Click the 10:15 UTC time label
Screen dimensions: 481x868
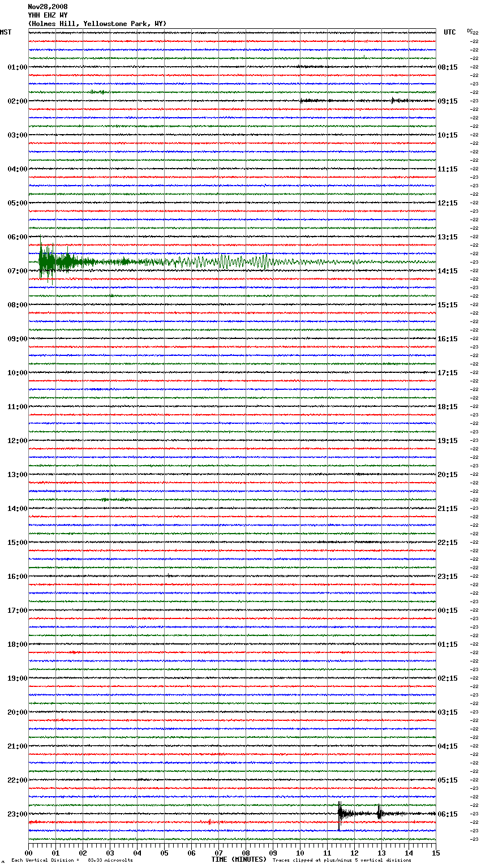(448, 135)
